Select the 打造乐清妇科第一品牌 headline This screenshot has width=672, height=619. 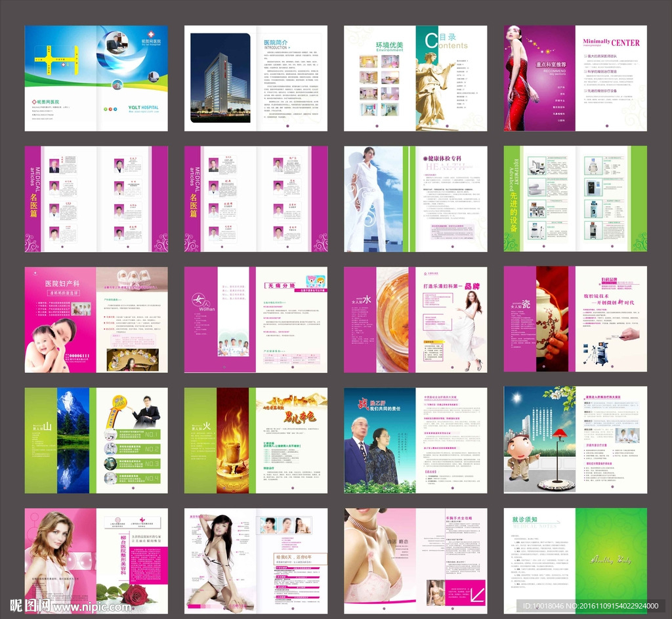click(x=451, y=286)
